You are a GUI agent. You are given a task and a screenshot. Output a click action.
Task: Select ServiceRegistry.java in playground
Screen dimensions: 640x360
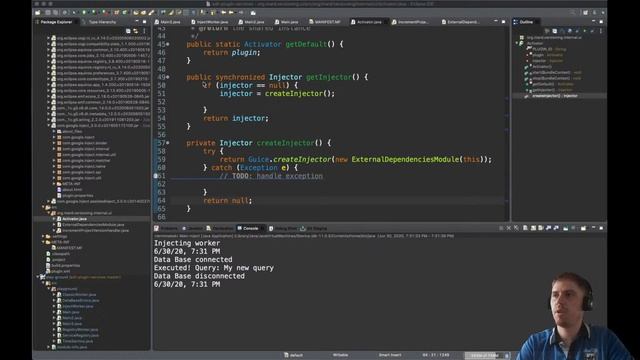pyautogui.click(x=80, y=336)
